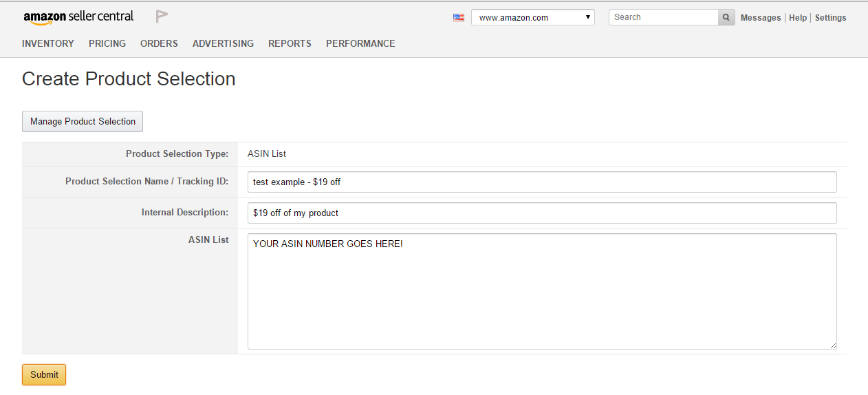The height and width of the screenshot is (395, 868).
Task: Click the Amazon Seller Central logo
Action: [78, 17]
